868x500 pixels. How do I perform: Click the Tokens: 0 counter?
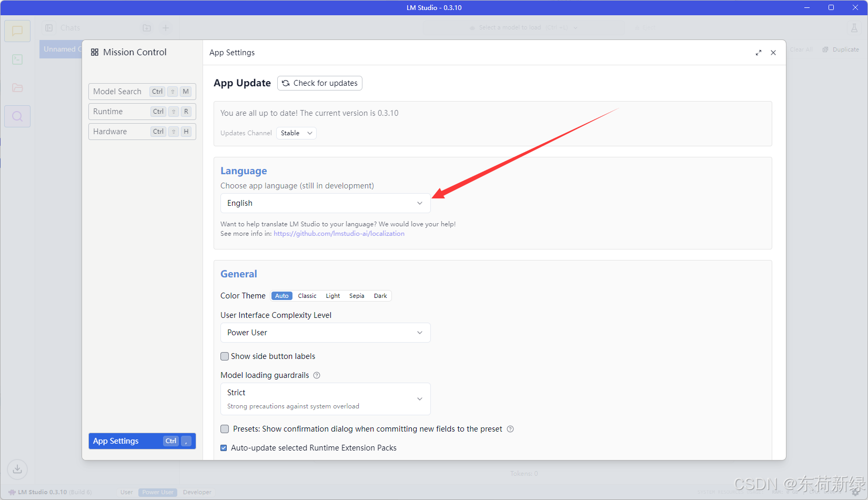click(524, 474)
